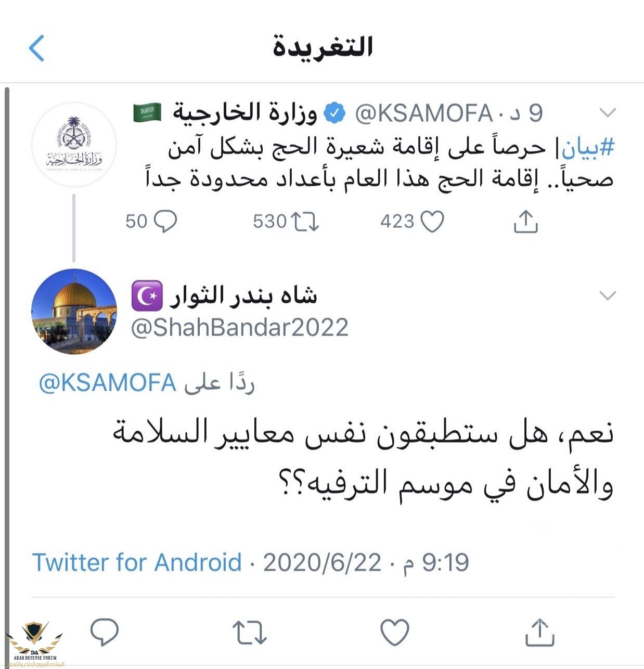The width and height of the screenshot is (644, 669).
Task: Tap the back arrow in the header
Action: (x=36, y=48)
